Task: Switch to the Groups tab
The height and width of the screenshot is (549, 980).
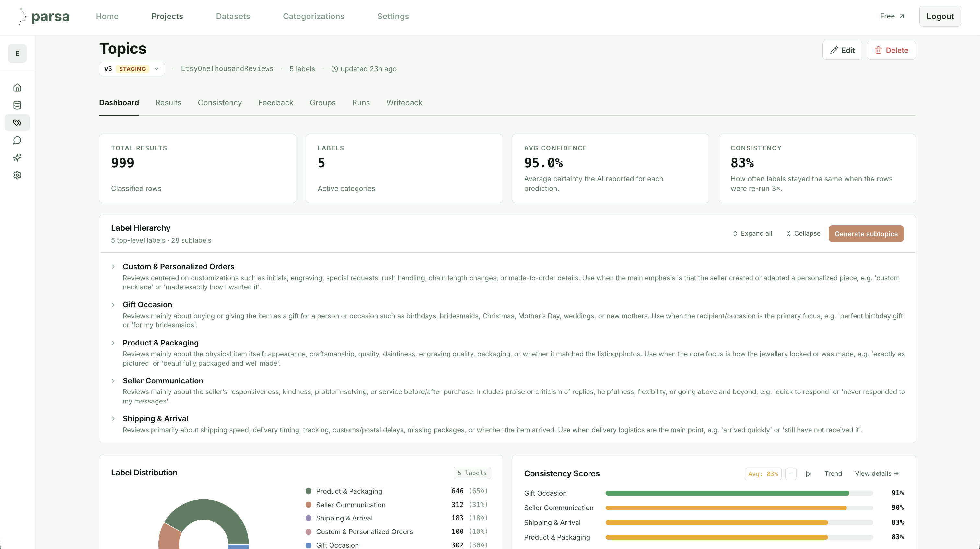Action: click(322, 103)
